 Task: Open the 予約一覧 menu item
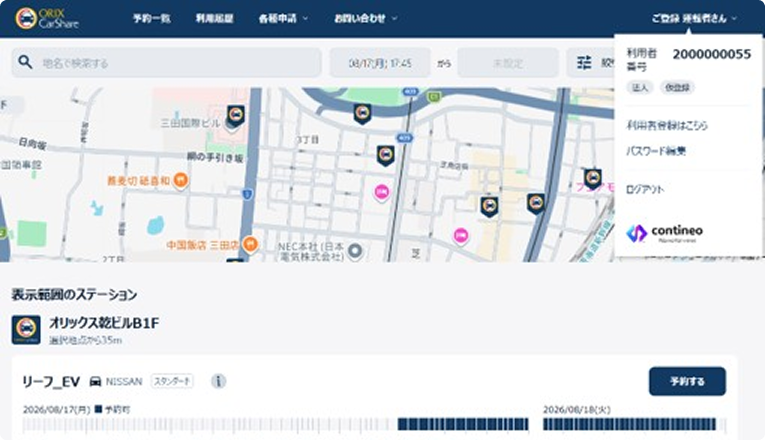click(152, 19)
